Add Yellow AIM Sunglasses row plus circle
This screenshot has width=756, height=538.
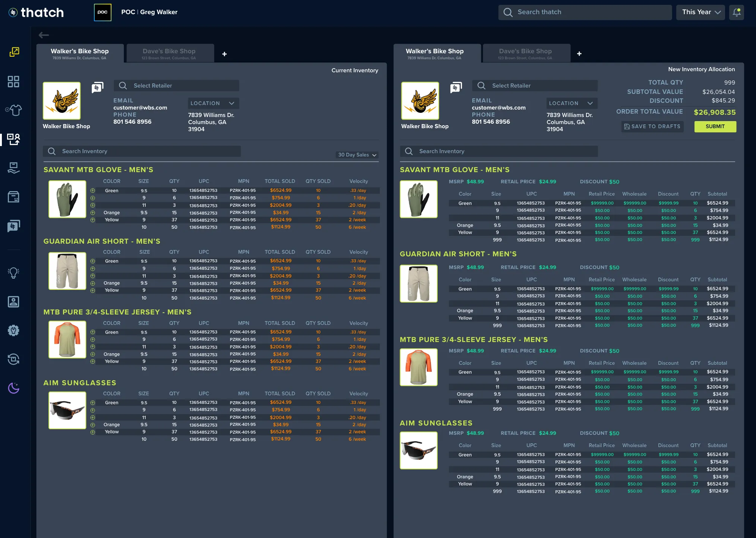(x=92, y=432)
